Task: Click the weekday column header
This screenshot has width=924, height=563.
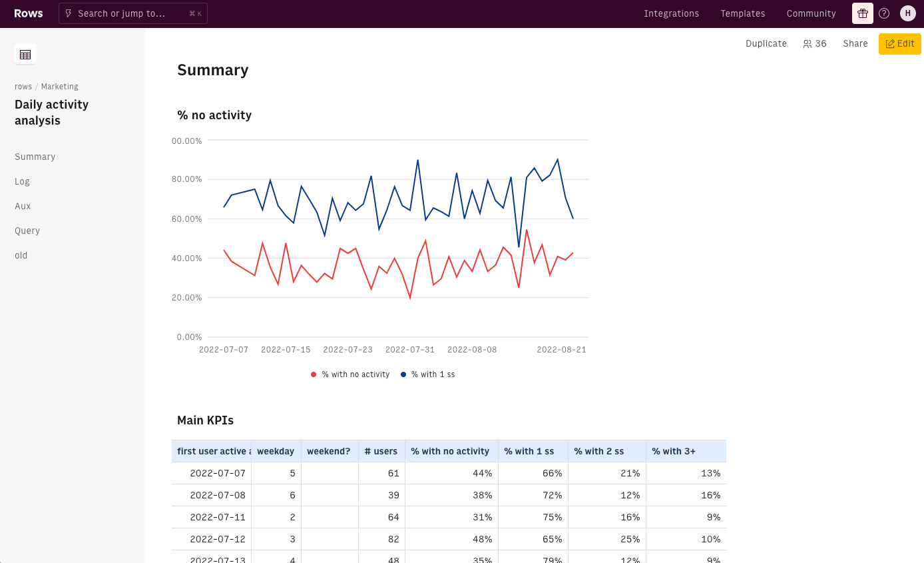Action: click(276, 451)
